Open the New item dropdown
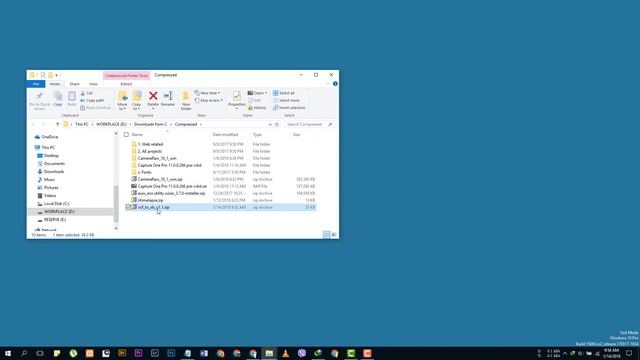Image resolution: width=640 pixels, height=360 pixels. [207, 93]
